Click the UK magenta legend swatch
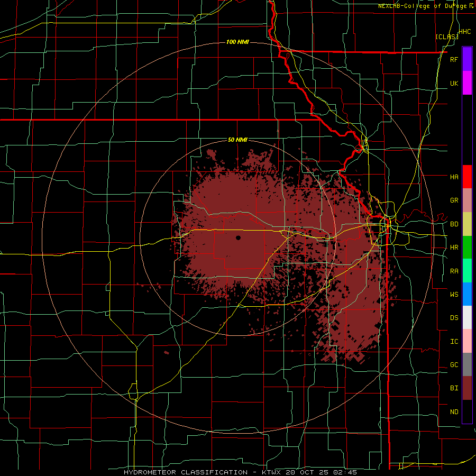The height and width of the screenshot is (476, 476). tap(467, 83)
